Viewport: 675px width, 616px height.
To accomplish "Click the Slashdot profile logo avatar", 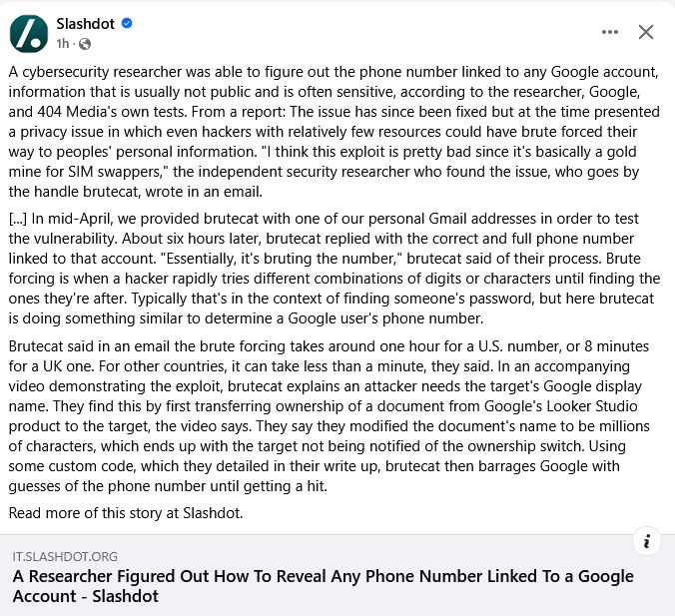I will coord(29,34).
